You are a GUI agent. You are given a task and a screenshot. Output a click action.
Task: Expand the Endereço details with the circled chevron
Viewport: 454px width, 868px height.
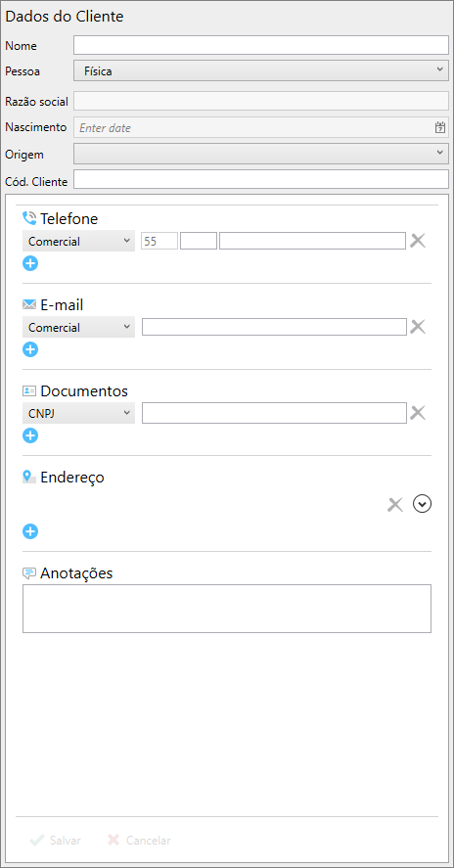(x=423, y=504)
